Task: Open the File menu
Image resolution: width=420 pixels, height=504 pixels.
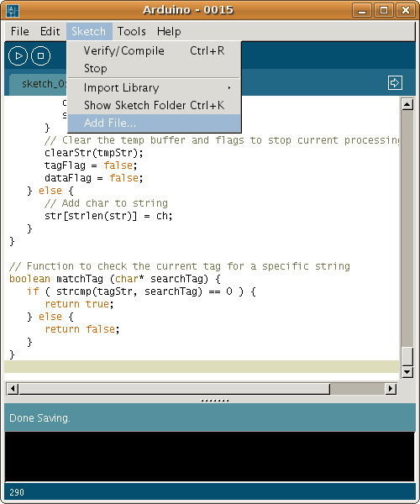Action: coord(19,32)
